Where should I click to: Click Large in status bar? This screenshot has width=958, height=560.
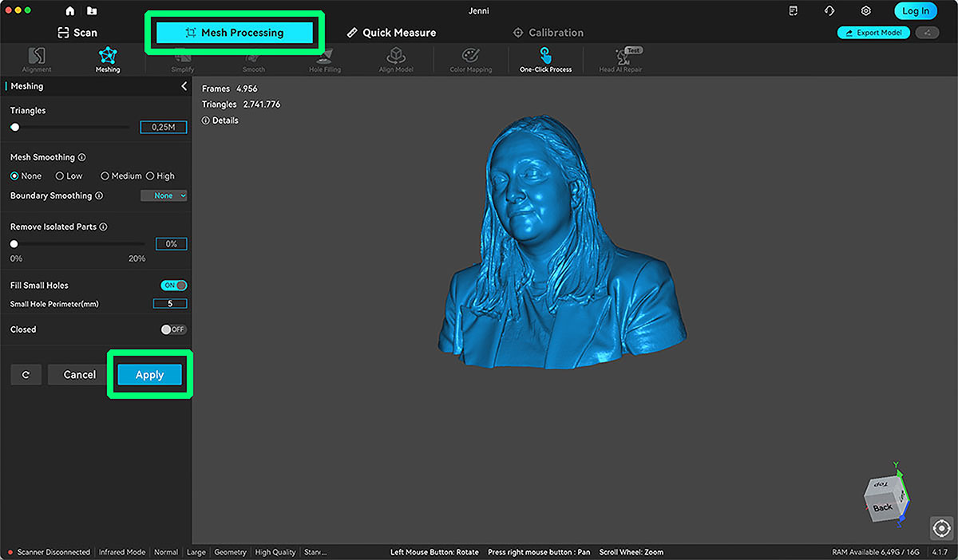(196, 552)
